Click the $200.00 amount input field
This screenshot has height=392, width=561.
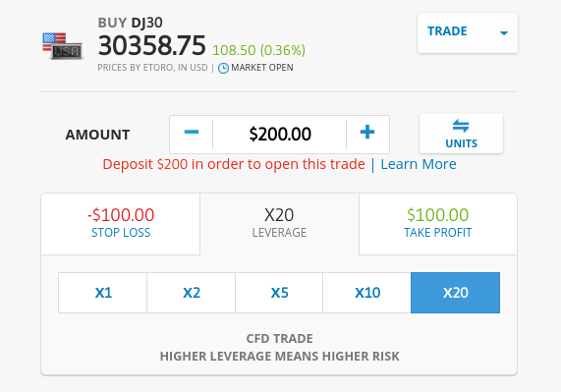coord(280,135)
